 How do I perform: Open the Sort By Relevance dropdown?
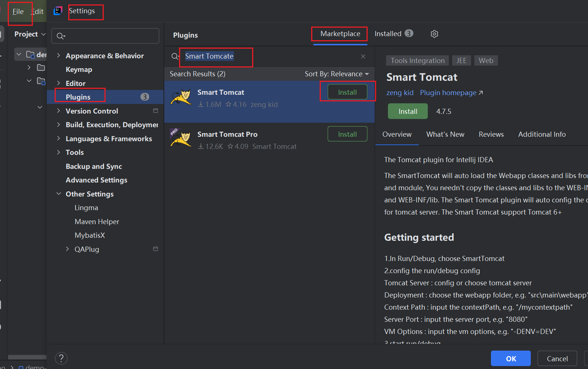[x=337, y=74]
